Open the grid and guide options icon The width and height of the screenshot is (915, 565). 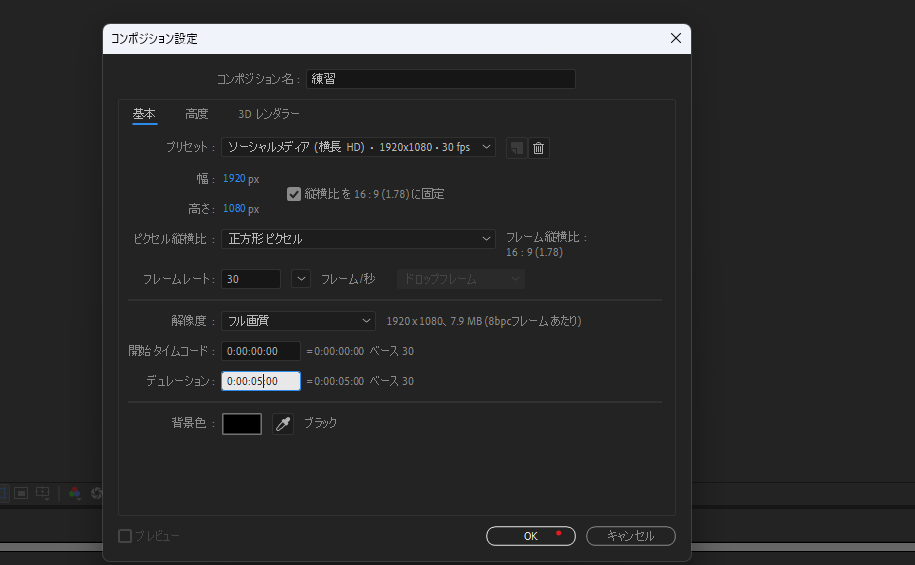(43, 493)
